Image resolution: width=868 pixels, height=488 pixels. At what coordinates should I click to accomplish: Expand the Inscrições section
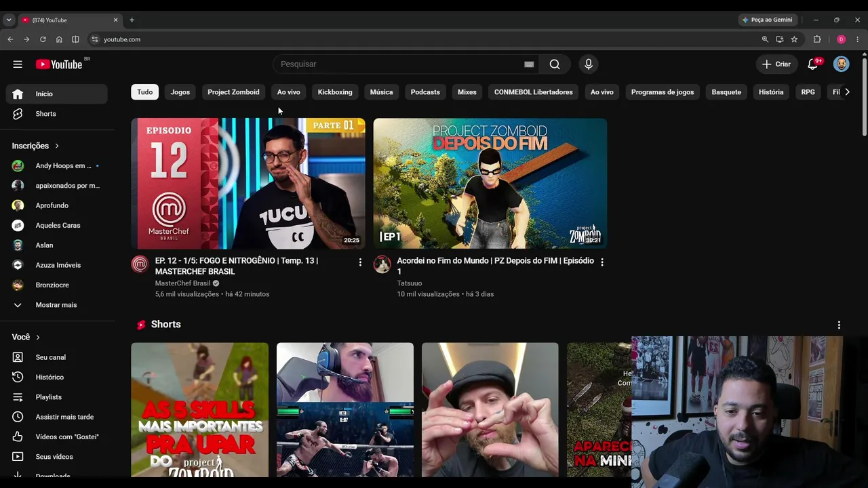click(x=35, y=146)
